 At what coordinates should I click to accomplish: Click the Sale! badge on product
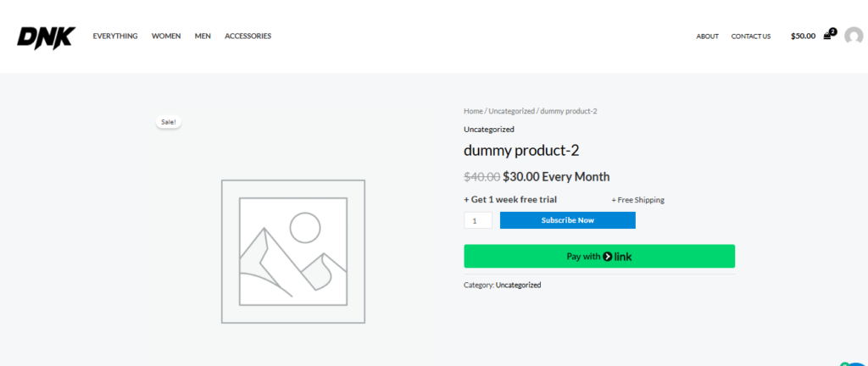point(169,122)
